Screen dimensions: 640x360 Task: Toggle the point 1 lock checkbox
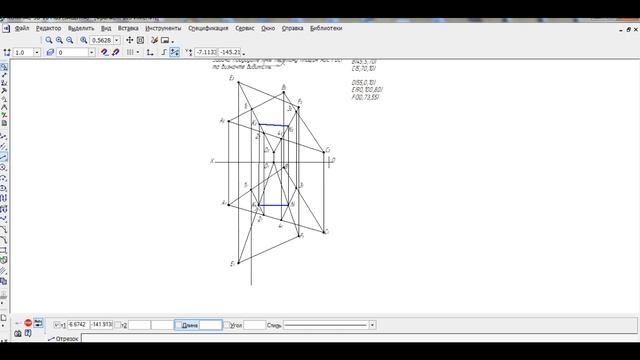57,325
